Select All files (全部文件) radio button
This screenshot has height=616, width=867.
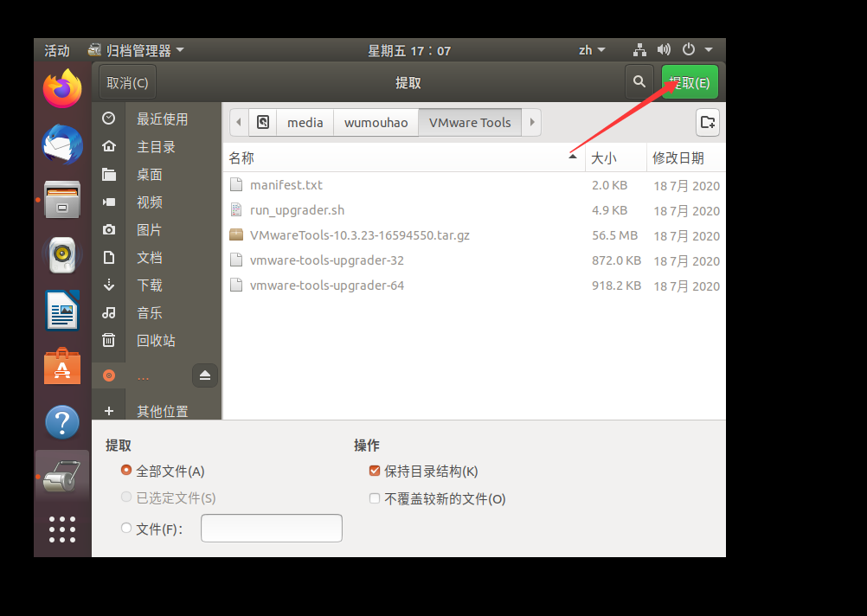click(126, 470)
